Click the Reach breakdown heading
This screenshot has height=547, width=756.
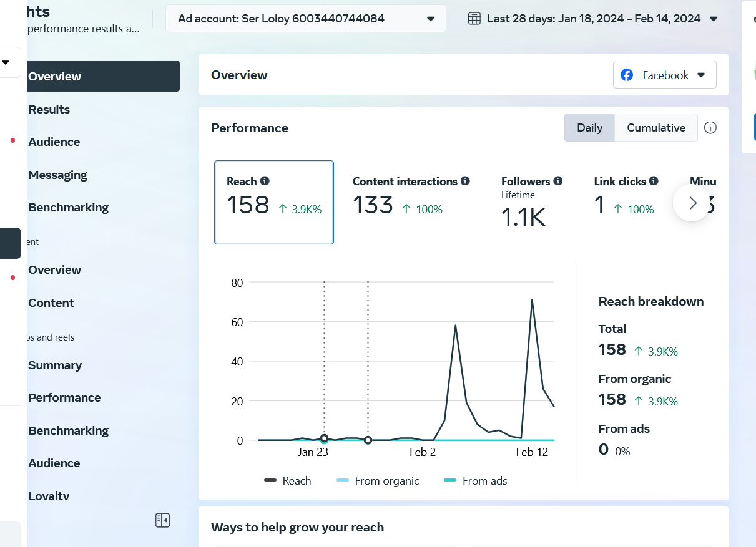651,301
